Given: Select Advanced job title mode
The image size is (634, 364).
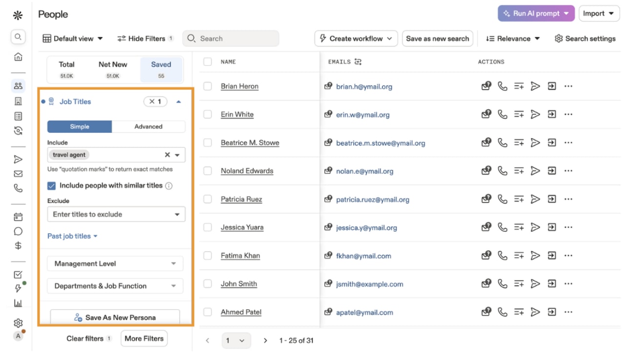Looking at the screenshot, I should tap(148, 126).
